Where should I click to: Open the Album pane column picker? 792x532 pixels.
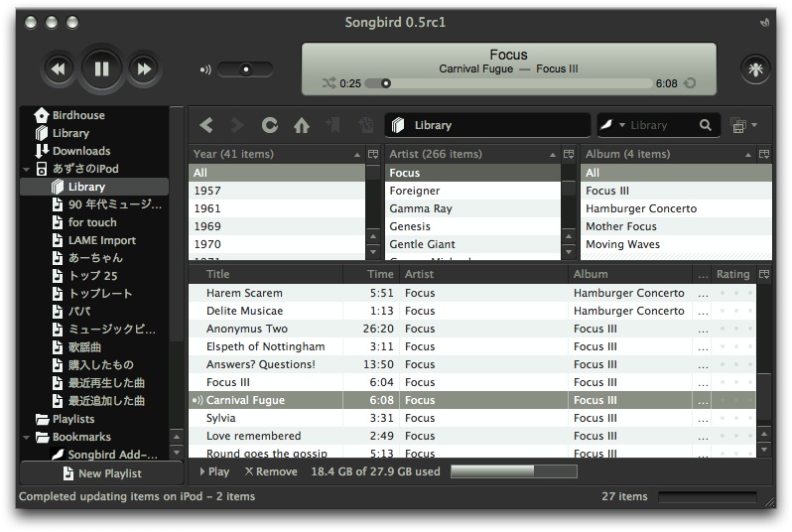pyautogui.click(x=764, y=154)
